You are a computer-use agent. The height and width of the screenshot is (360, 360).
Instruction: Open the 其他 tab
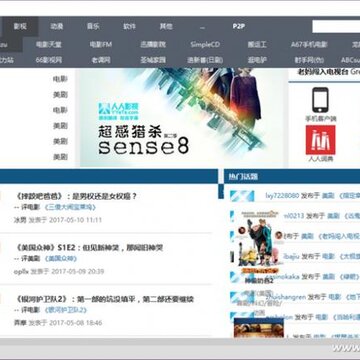166,26
